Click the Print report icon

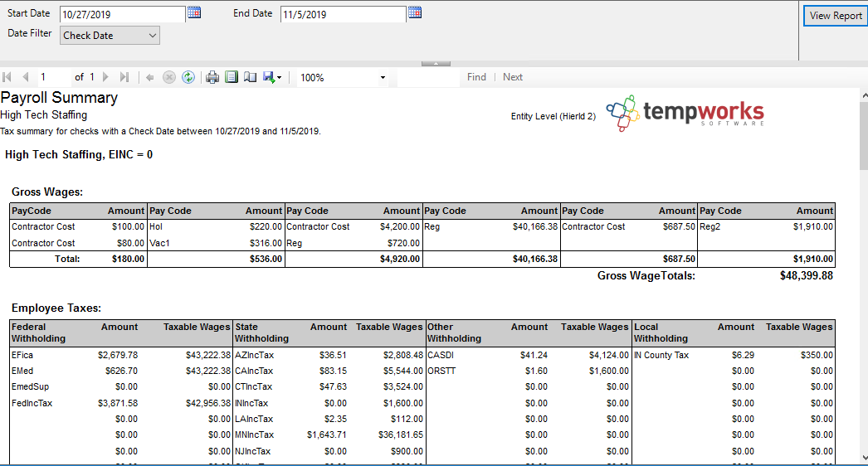[212, 77]
